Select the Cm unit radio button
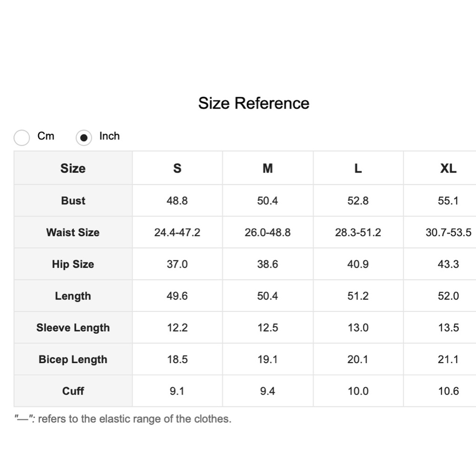476x476 pixels. (22, 138)
